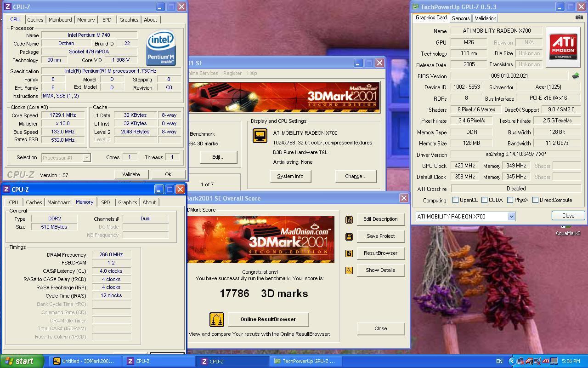The width and height of the screenshot is (588, 368).
Task: Open the SPD tab in top CPU-Z
Action: pyautogui.click(x=107, y=20)
